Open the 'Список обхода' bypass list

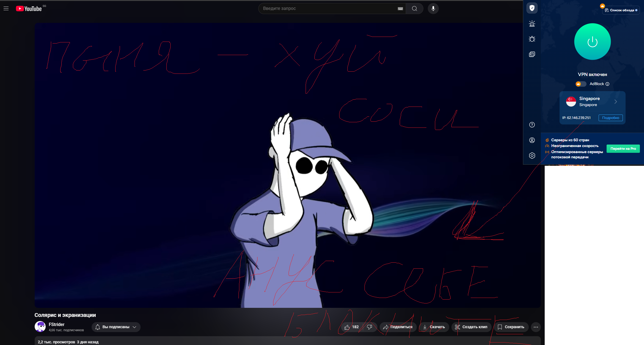tap(621, 10)
